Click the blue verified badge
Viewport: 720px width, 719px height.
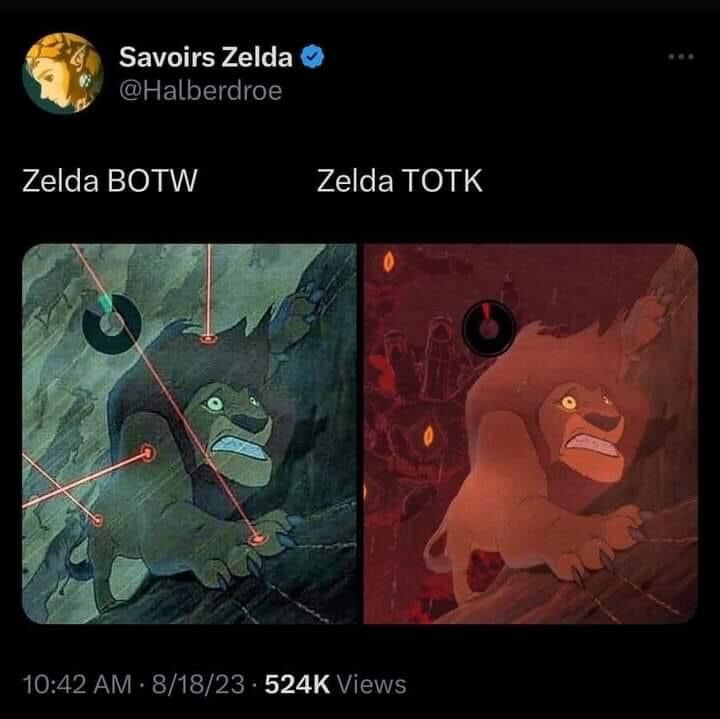tap(310, 58)
